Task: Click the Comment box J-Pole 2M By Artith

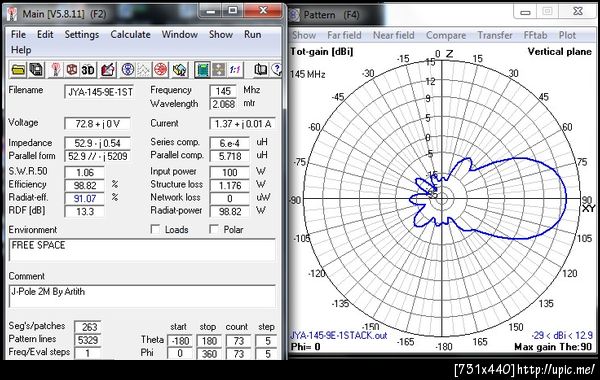Action: pos(142,296)
